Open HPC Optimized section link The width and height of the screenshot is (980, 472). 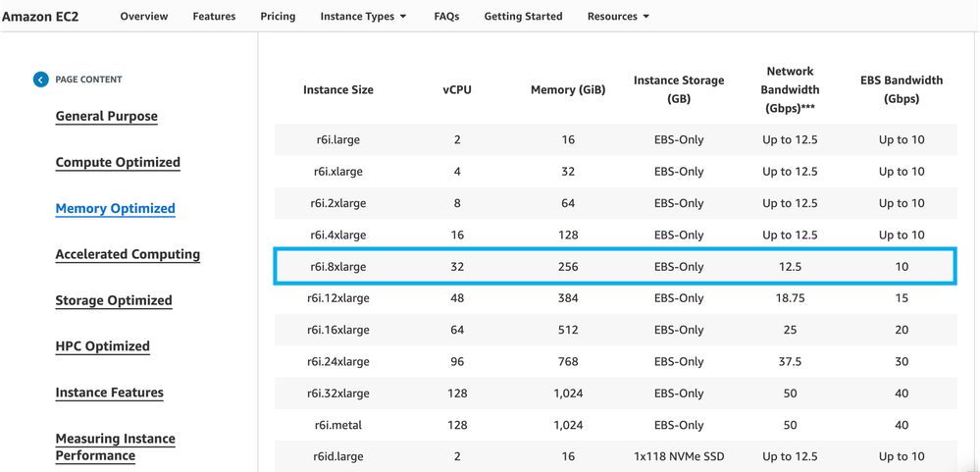pos(102,346)
